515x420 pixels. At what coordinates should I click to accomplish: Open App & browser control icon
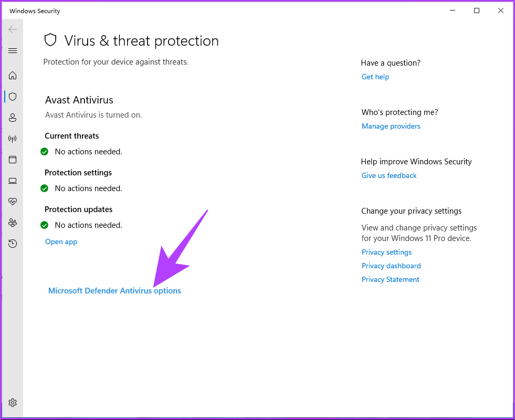click(x=13, y=160)
